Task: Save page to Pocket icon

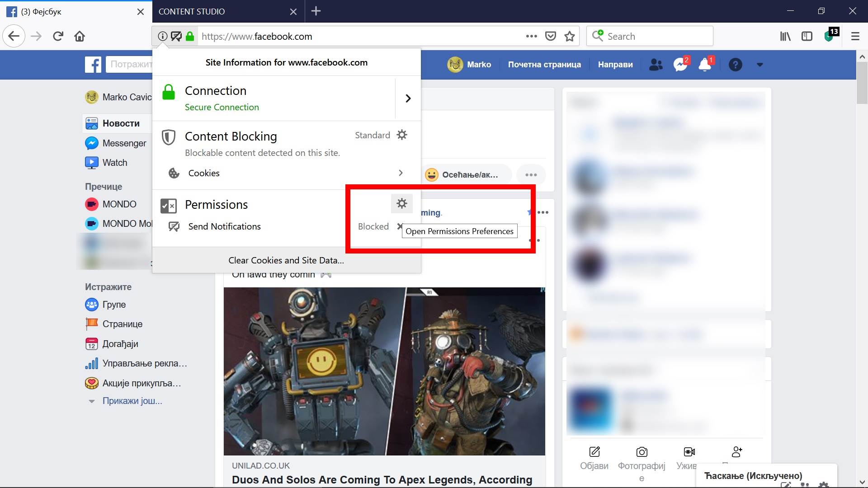Action: click(x=550, y=37)
